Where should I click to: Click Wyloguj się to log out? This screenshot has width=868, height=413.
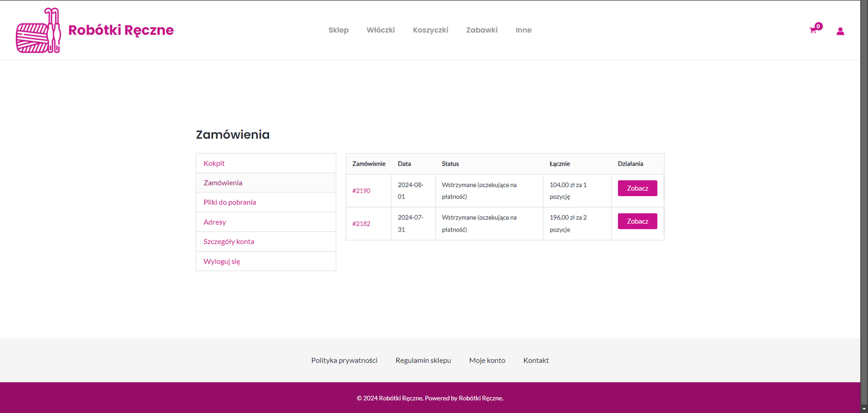click(x=221, y=261)
